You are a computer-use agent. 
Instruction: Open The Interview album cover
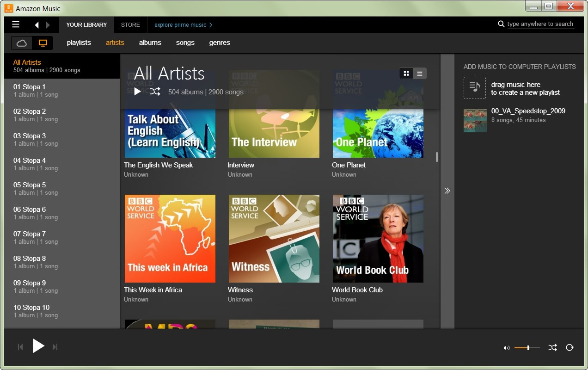[x=274, y=133]
